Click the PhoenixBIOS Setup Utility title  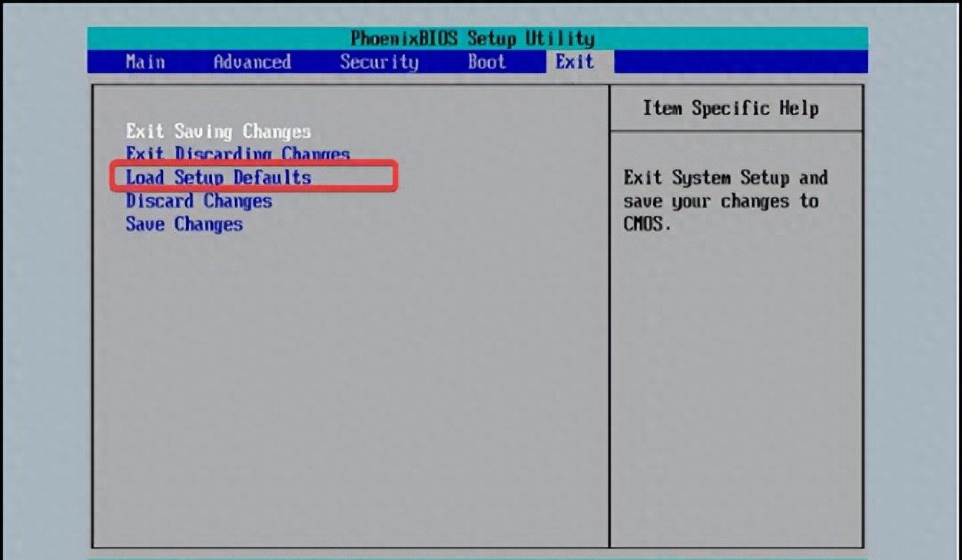pyautogui.click(x=473, y=38)
